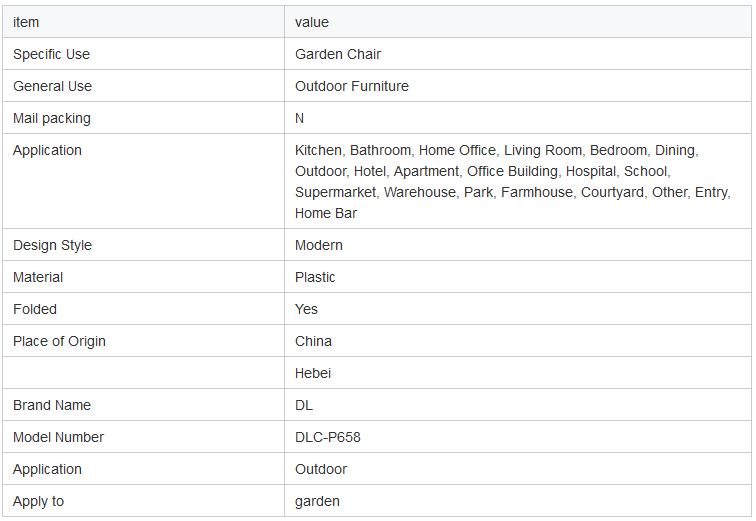Image resolution: width=756 pixels, height=521 pixels.
Task: Click the 'Specific Use' label cell
Action: 144,54
